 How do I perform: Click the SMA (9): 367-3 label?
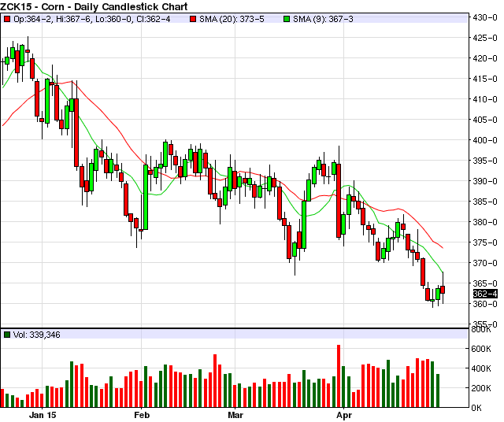pyautogui.click(x=323, y=19)
